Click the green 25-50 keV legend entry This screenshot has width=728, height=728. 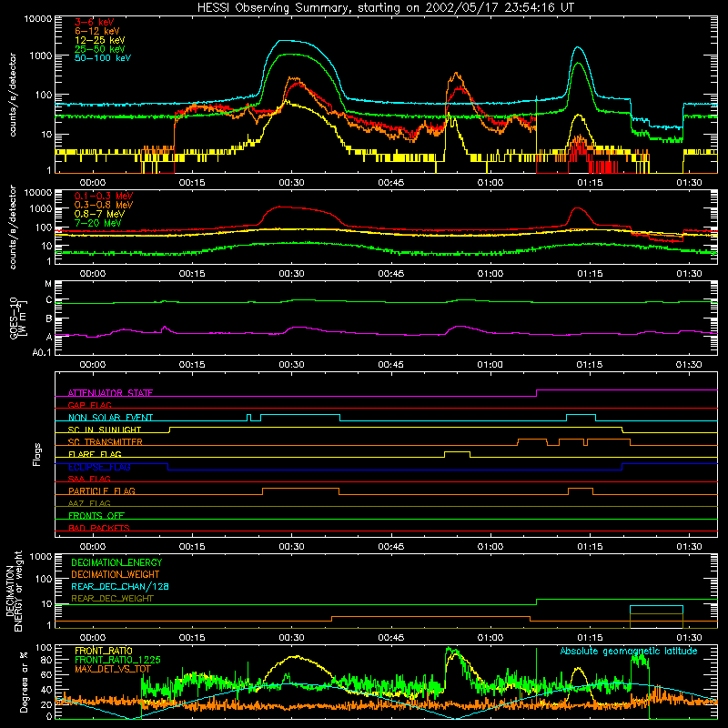pos(99,49)
